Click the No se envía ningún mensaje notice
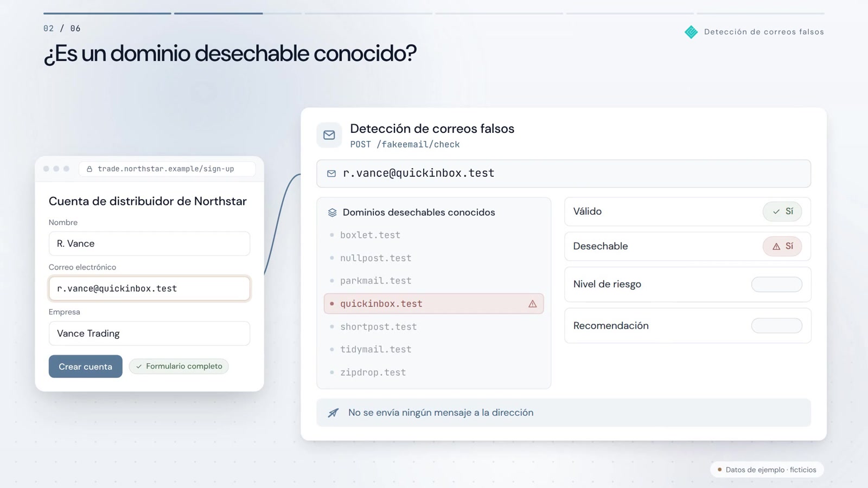Screen dimensions: 868x488 564,413
